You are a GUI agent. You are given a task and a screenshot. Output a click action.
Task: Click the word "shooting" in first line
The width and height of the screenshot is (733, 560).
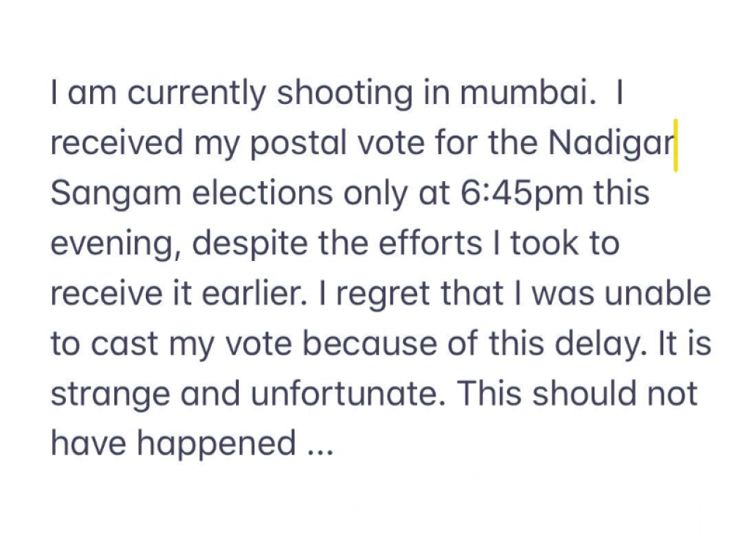[x=345, y=94]
